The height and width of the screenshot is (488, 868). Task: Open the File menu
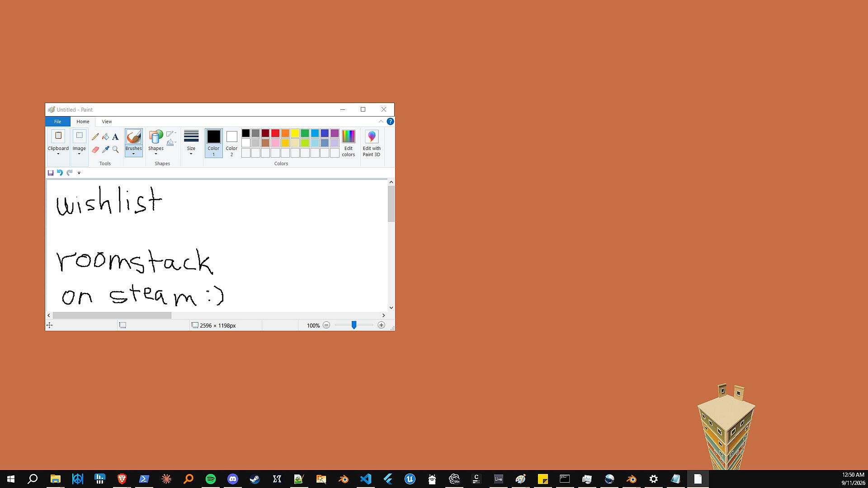coord(57,121)
